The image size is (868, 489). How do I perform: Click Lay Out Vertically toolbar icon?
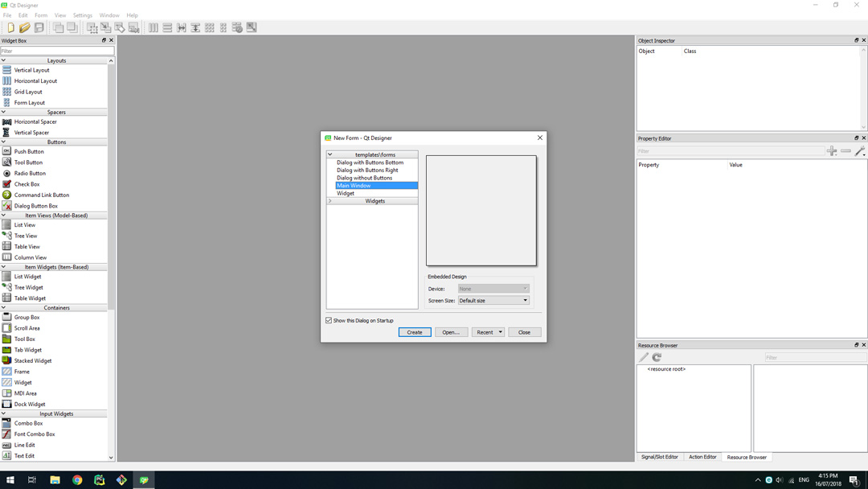pos(167,27)
